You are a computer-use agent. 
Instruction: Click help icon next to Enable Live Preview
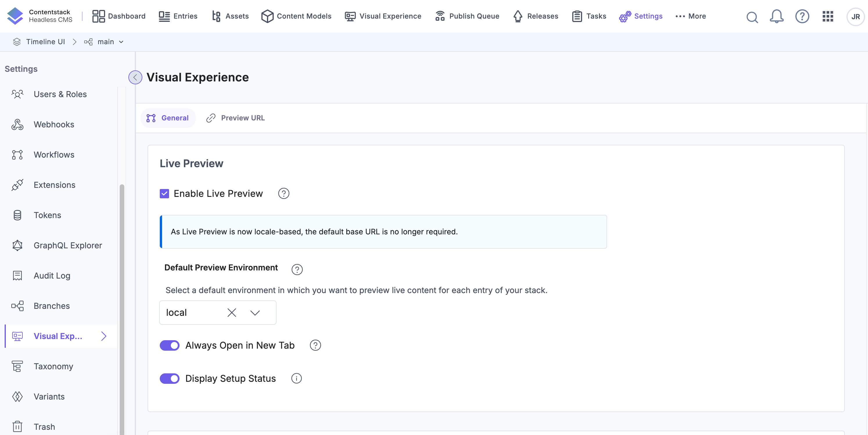pyautogui.click(x=284, y=194)
